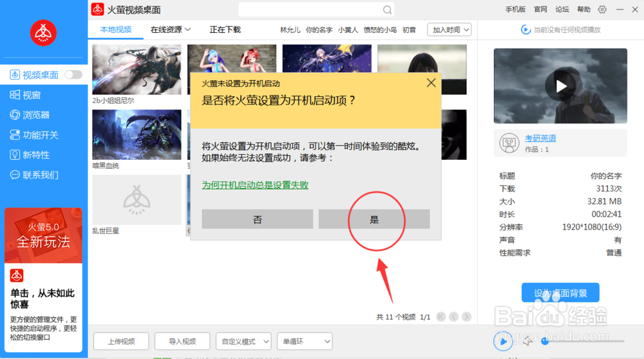Open the 联系我们 sidebar item
644x359 pixels.
[x=34, y=175]
